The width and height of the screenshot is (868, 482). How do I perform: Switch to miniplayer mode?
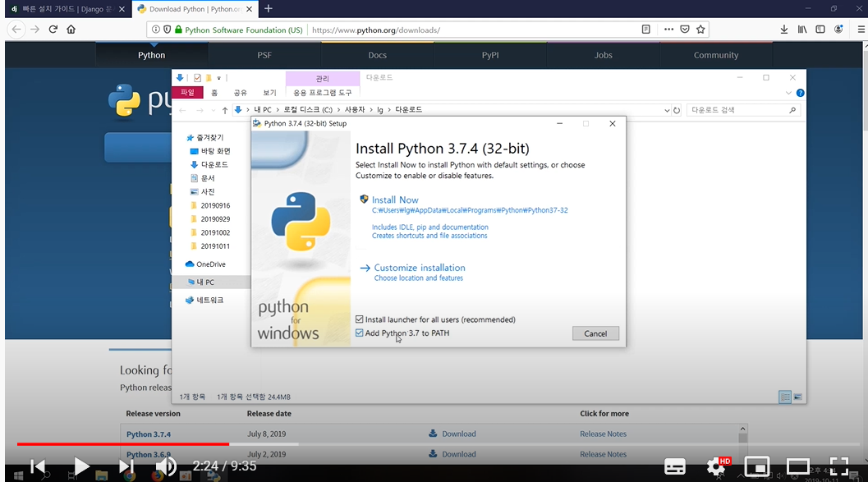tap(757, 466)
